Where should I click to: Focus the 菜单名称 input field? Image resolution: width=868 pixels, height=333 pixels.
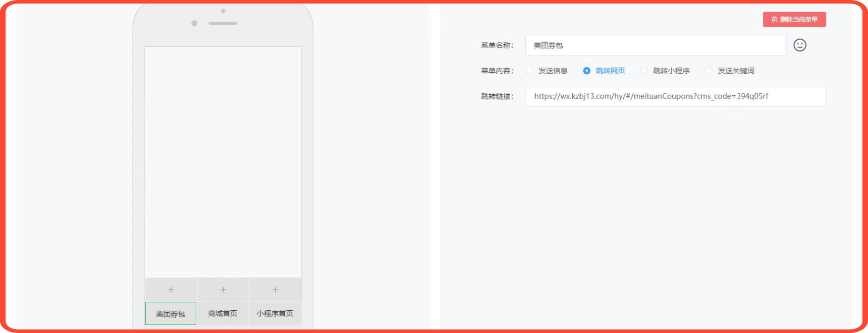click(656, 45)
